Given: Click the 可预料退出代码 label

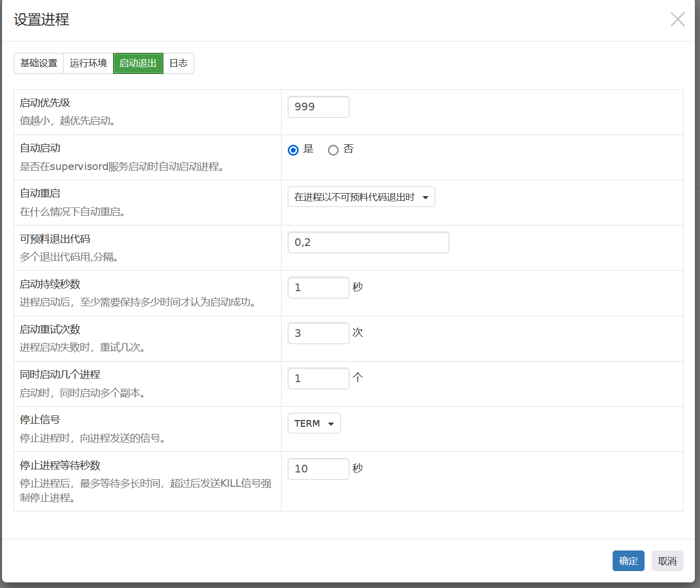Looking at the screenshot, I should coord(55,239).
